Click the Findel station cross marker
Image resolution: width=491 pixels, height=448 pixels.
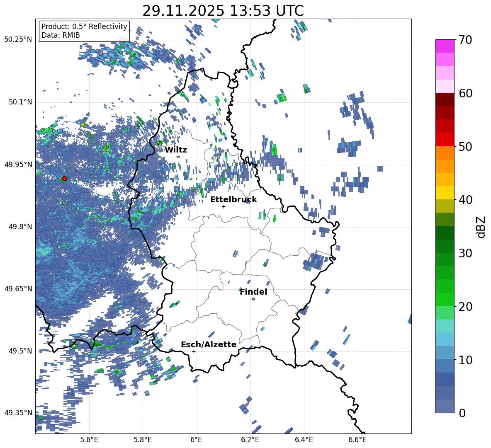point(253,299)
